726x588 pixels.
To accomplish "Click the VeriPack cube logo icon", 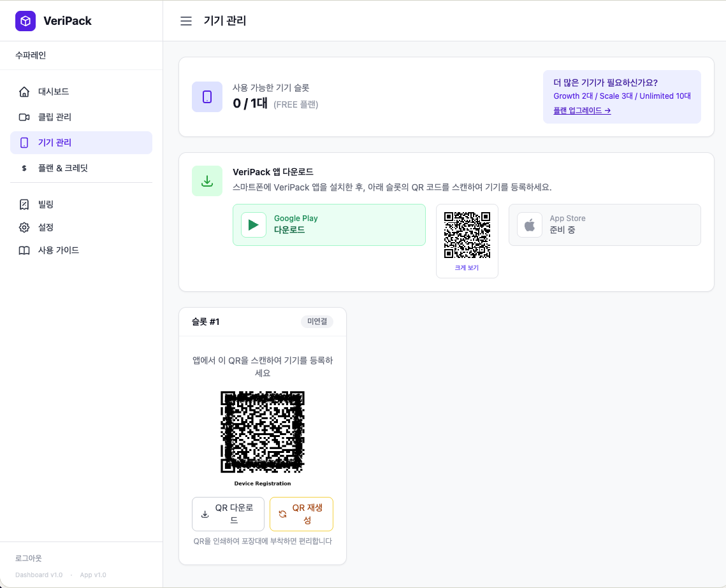I will pos(25,21).
